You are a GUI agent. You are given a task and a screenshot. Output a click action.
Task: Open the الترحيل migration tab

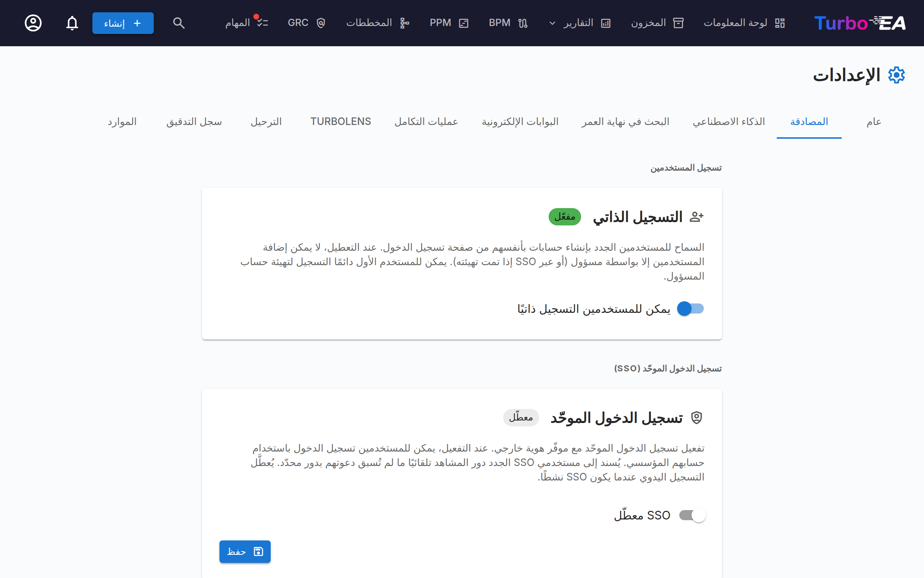[266, 122]
